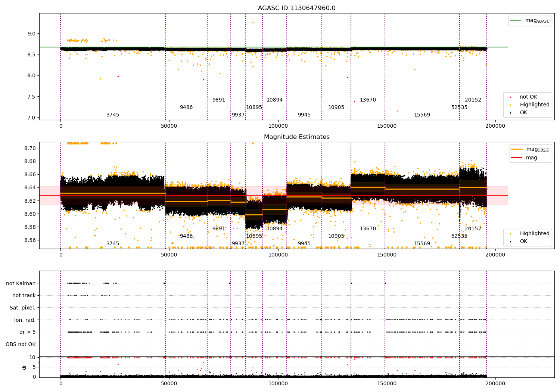Click the 5 tick on the dr axis
Screen dimensions: 560x392
(34, 367)
